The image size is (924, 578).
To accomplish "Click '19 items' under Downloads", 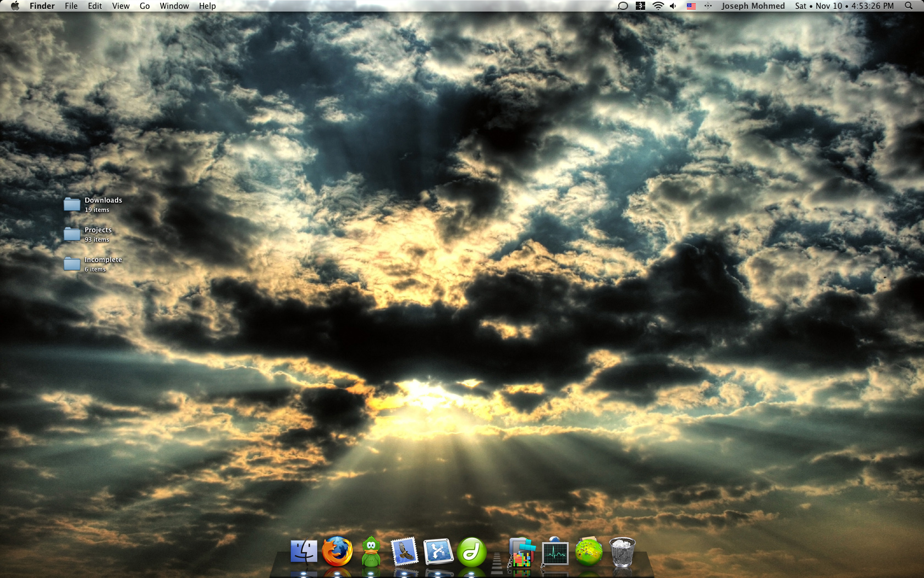I will point(97,210).
